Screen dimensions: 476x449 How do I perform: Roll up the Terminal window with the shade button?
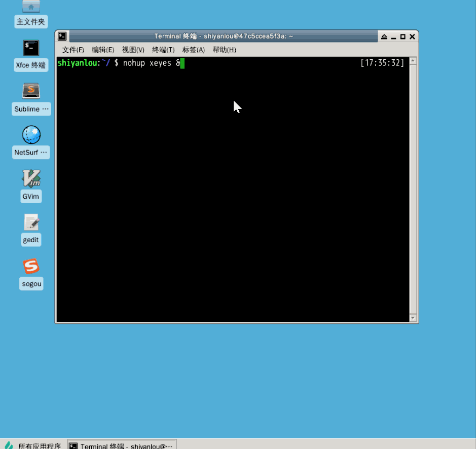tap(384, 36)
